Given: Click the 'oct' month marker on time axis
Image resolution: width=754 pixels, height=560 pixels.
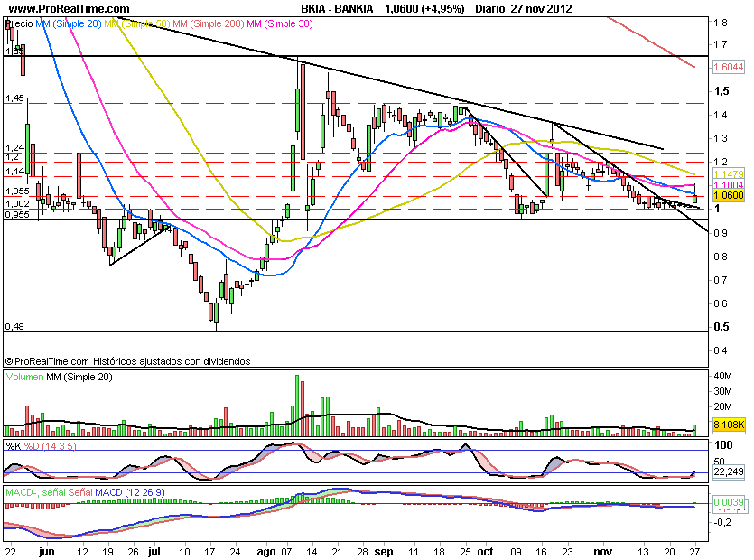Looking at the screenshot, I should pos(486,551).
